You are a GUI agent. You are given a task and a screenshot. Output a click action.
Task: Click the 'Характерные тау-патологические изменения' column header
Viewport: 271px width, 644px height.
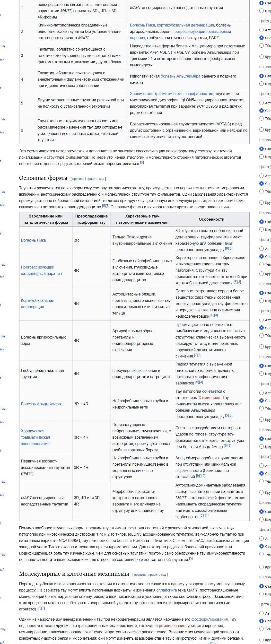click(142, 219)
